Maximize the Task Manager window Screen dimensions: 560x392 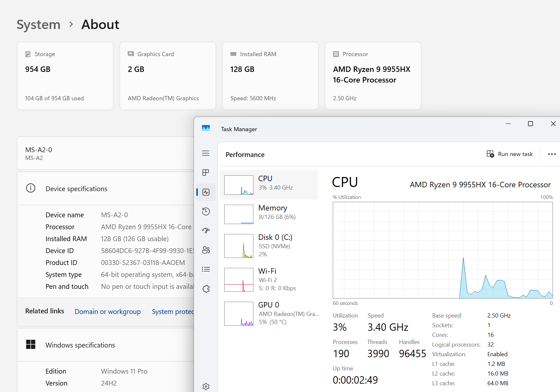(530, 124)
